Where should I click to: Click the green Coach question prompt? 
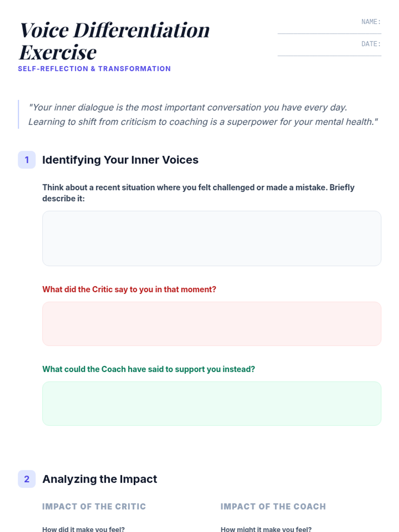coord(149,369)
